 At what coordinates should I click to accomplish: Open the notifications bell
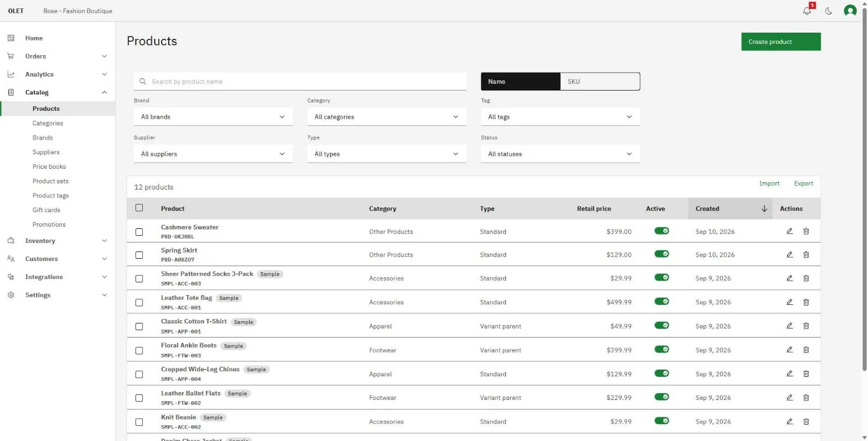tap(807, 11)
